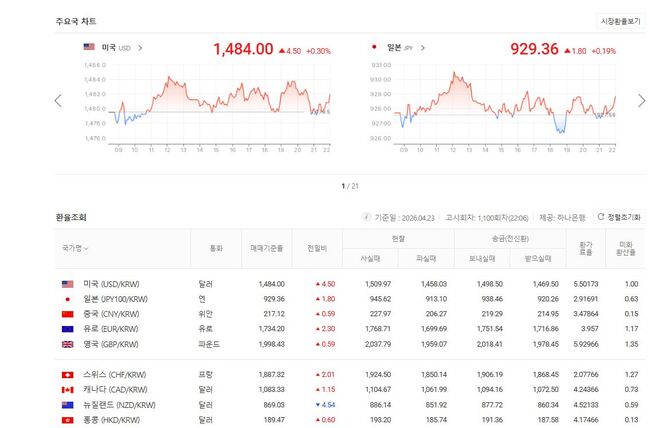The height and width of the screenshot is (428, 650).
Task: Expand the 국가명 column sort dropdown
Action: [x=75, y=248]
